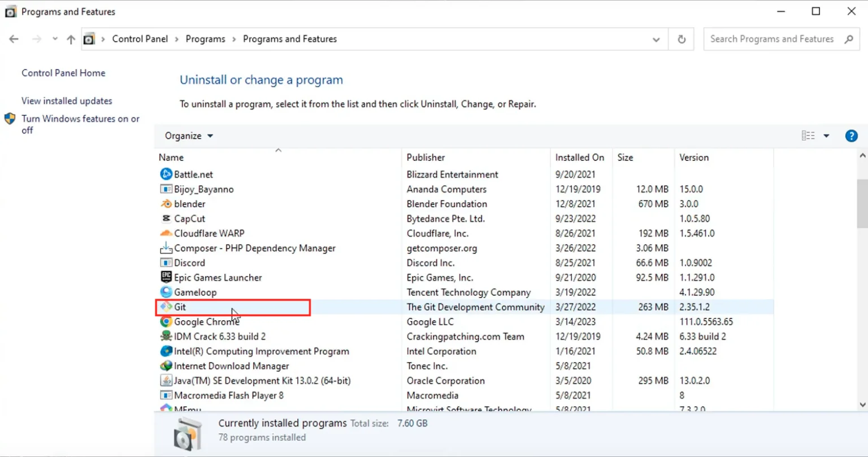Open the address bar history dropdown arrow
The height and width of the screenshot is (457, 868).
[656, 38]
